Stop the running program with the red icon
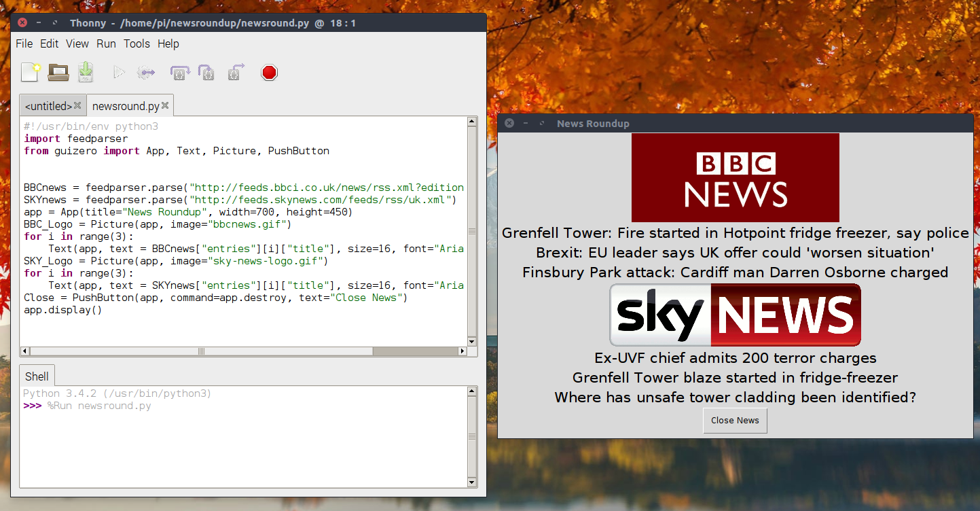 click(270, 72)
